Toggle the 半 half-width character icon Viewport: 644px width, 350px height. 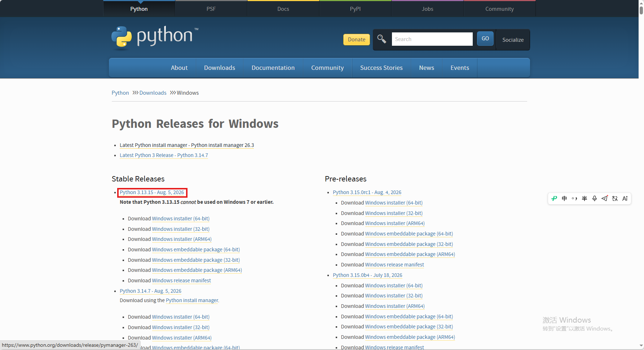pos(585,198)
